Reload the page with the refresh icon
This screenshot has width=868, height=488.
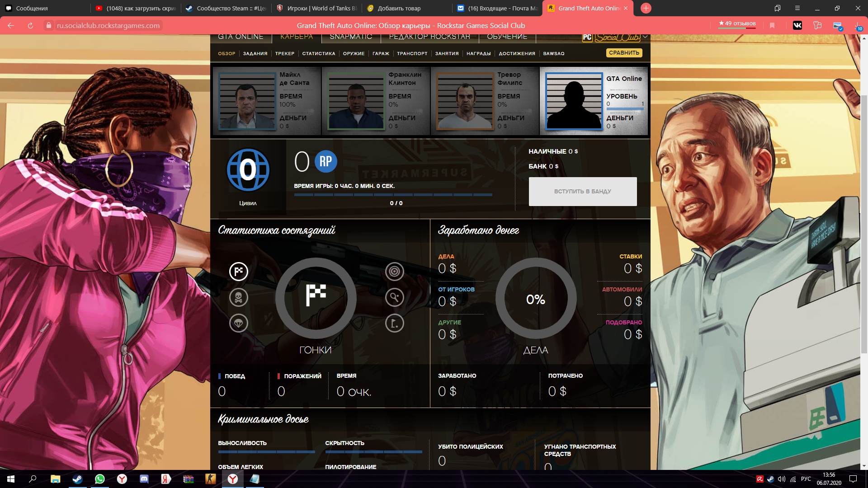tap(30, 26)
